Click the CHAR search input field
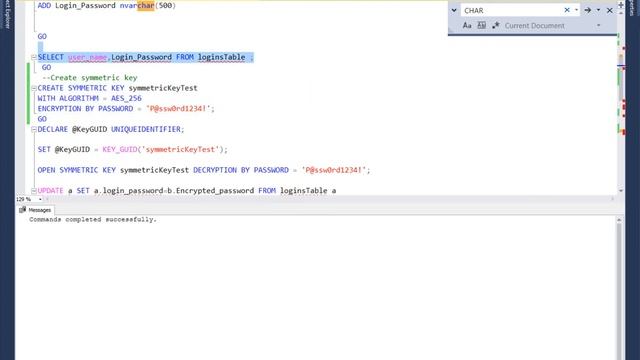Screen dimensions: 640x360 pyautogui.click(x=512, y=10)
